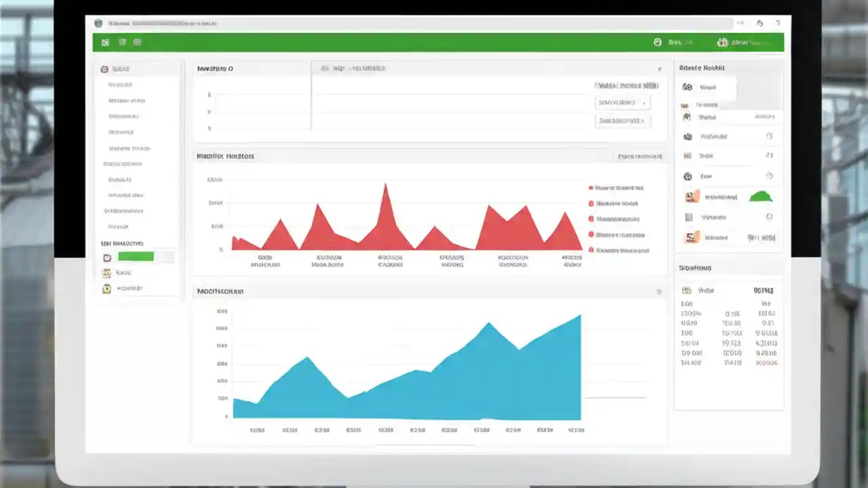Viewport: 868px width, 488px height.
Task: Open the dashboard home icon in sidebar
Action: tap(105, 68)
